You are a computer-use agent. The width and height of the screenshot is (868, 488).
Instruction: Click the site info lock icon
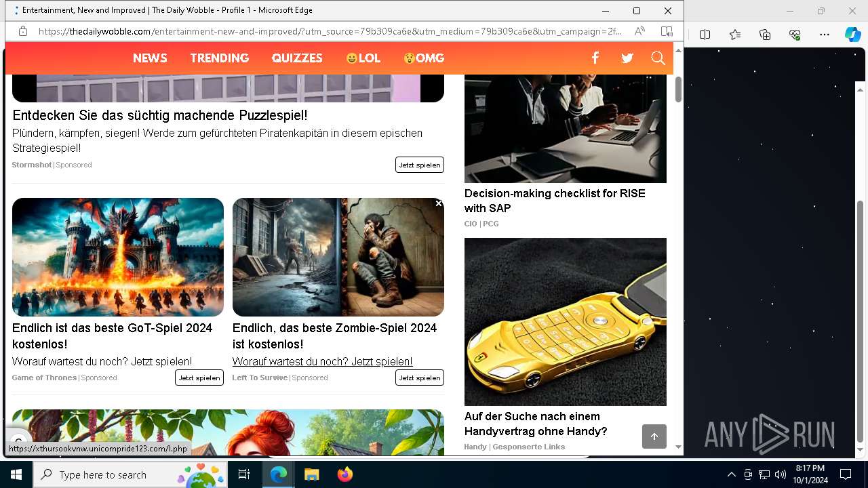click(22, 31)
